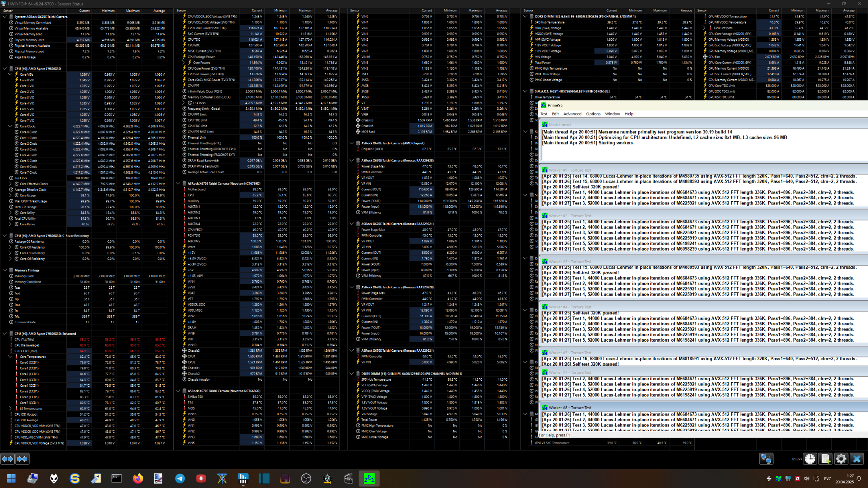Click the expand columns arrows button
868x488 pixels.
[x=7, y=459]
